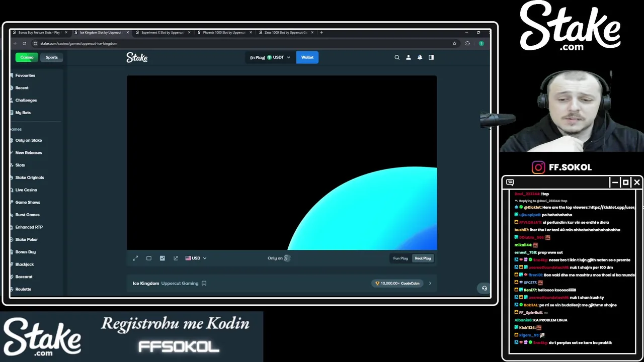View site information icon in address bar
The width and height of the screenshot is (644, 362).
35,44
